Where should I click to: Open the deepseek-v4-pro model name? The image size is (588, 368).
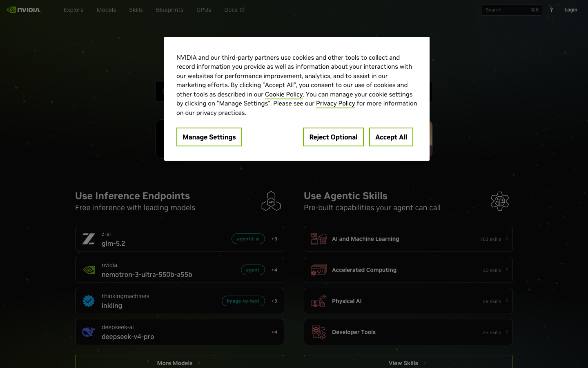pyautogui.click(x=128, y=337)
